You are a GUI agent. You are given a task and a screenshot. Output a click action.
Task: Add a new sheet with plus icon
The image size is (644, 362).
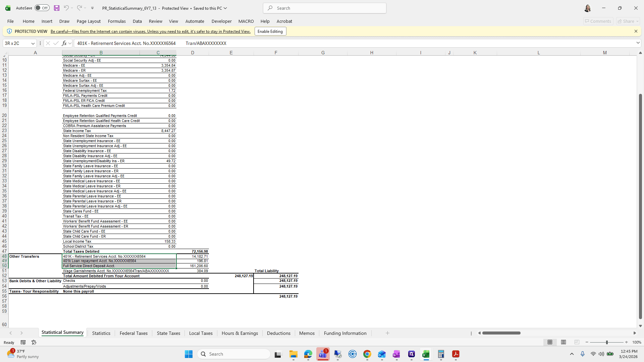pyautogui.click(x=387, y=333)
